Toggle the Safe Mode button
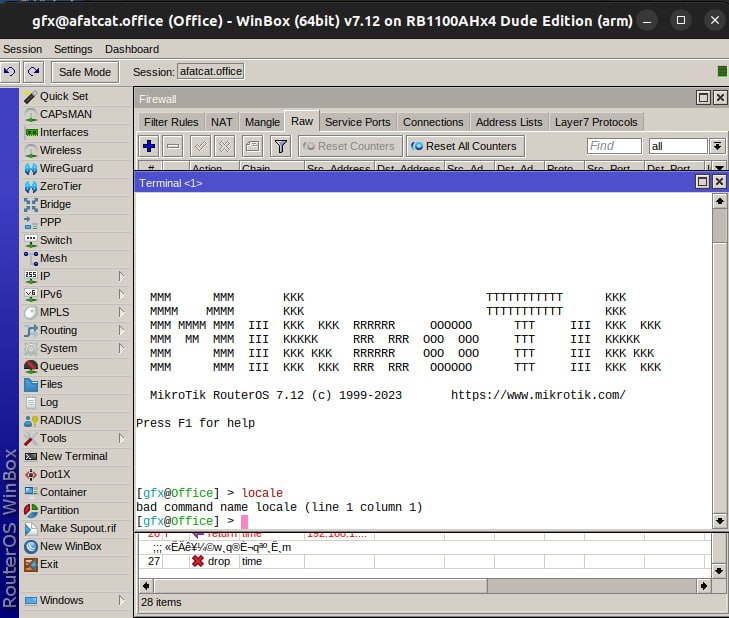This screenshot has height=618, width=729. [x=85, y=72]
